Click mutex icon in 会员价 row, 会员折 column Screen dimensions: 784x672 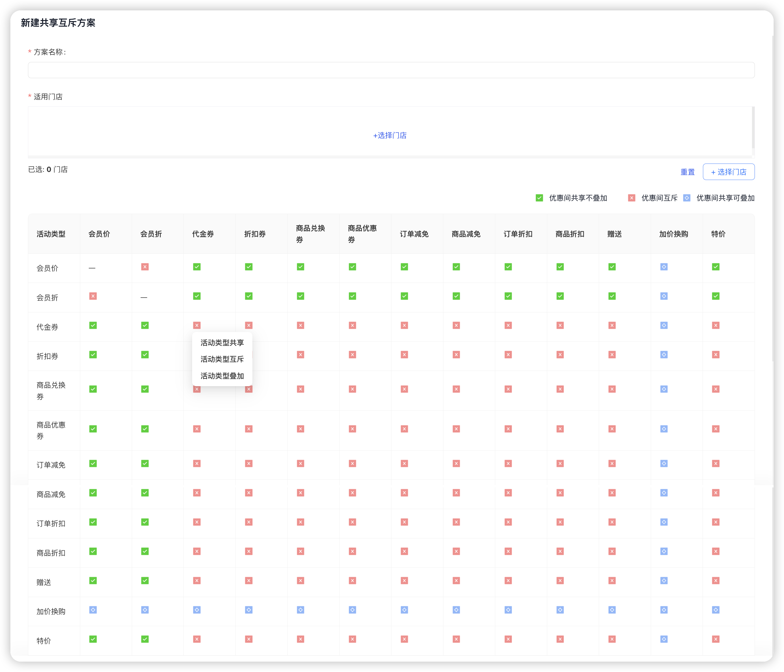[145, 267]
